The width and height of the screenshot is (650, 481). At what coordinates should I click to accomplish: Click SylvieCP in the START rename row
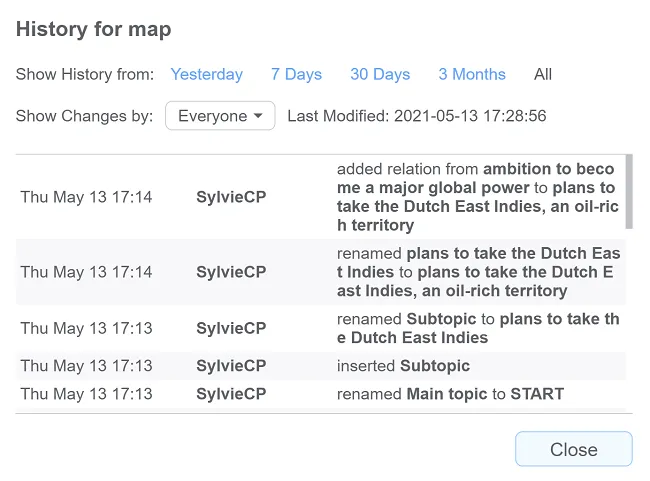tap(231, 394)
